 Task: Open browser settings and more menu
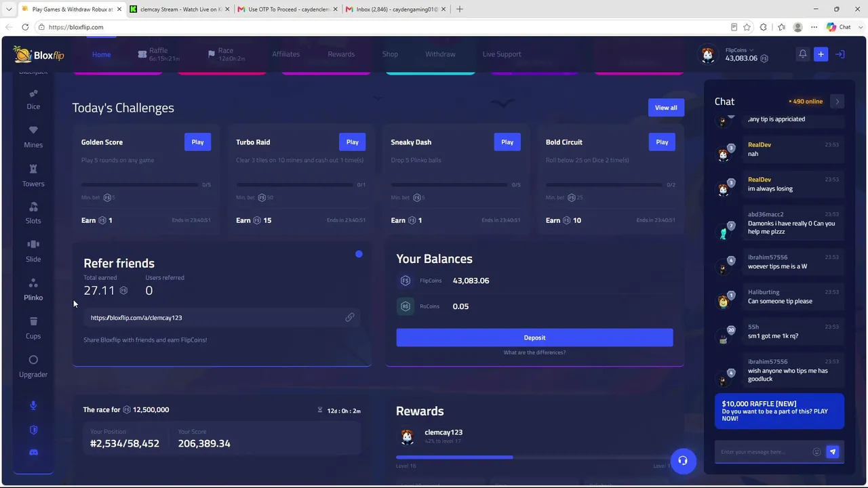[x=814, y=27]
